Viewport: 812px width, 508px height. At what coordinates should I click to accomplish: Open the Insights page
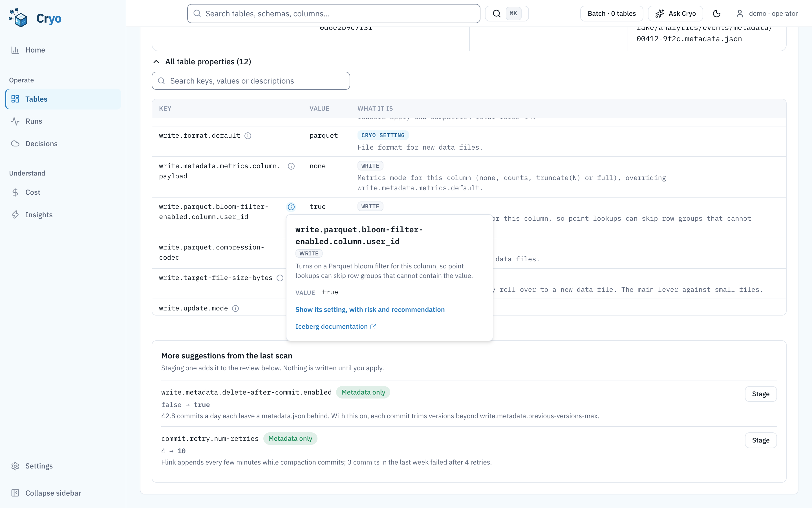pos(63,215)
